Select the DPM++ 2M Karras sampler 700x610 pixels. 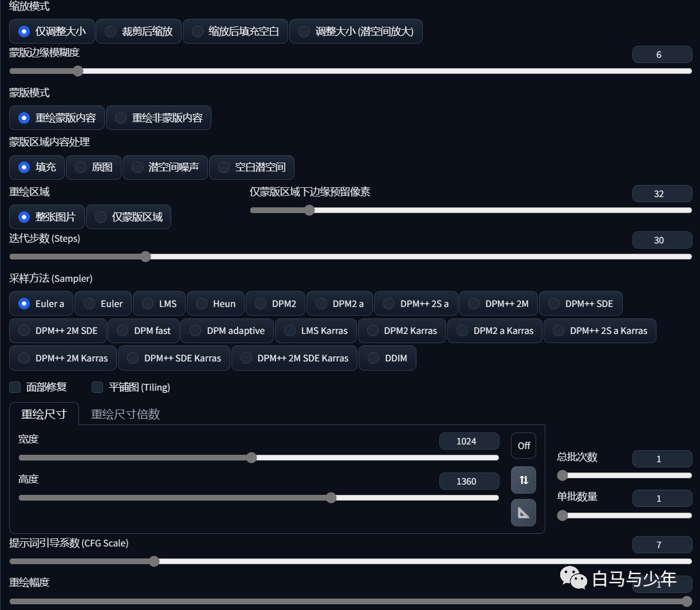tap(63, 358)
